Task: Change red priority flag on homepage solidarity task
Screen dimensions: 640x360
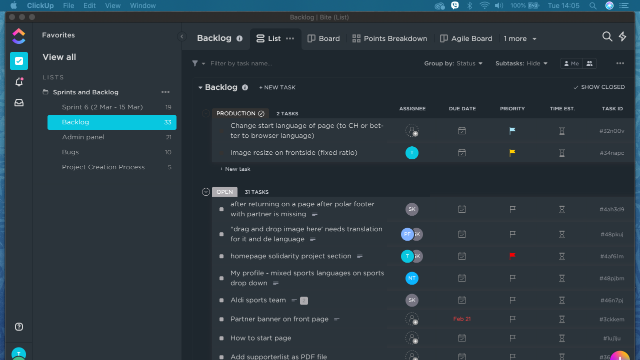Action: tap(512, 256)
